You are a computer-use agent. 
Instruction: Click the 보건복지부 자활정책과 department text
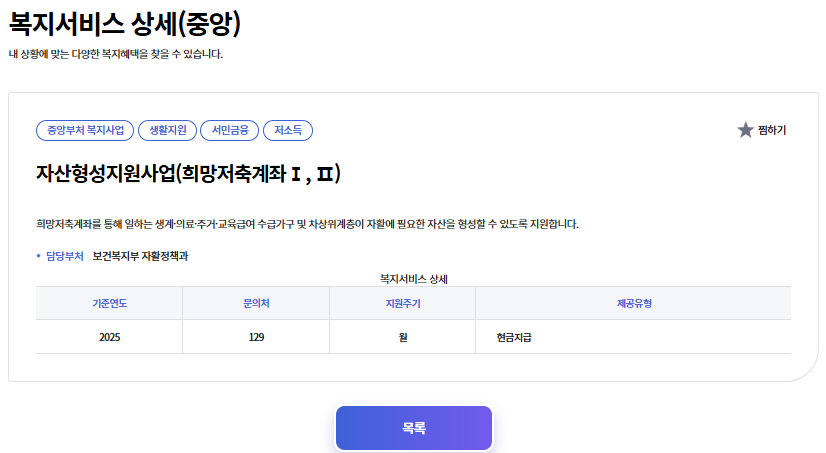click(x=140, y=256)
